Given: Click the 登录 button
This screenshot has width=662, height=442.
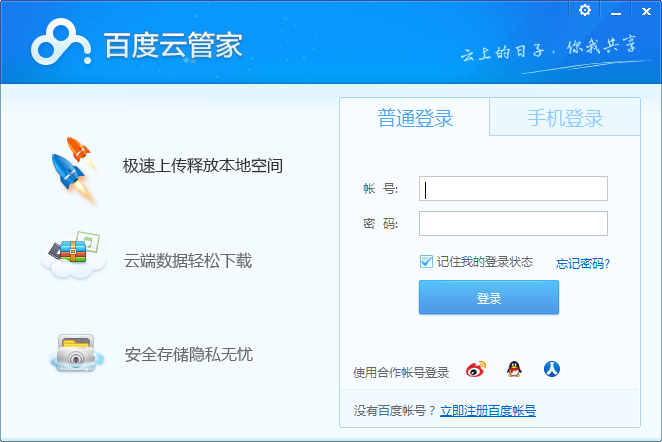Looking at the screenshot, I should click(x=489, y=297).
